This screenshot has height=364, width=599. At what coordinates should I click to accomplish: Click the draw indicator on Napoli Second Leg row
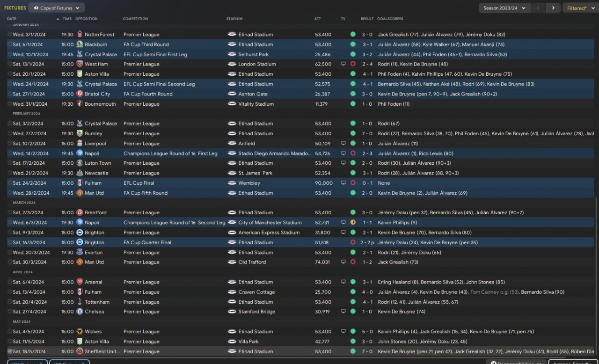coord(353,223)
